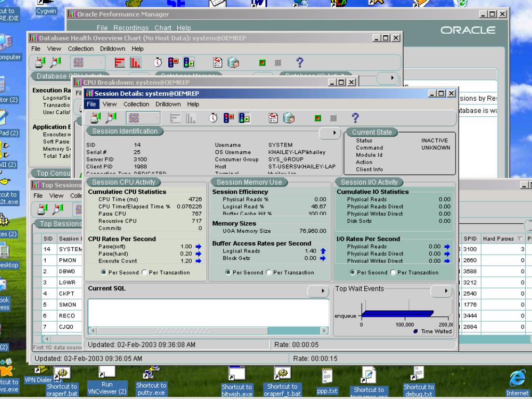Open chart format dropdown in Database Health Overview toolbar
This screenshot has width=532, height=399.
click(87, 62)
